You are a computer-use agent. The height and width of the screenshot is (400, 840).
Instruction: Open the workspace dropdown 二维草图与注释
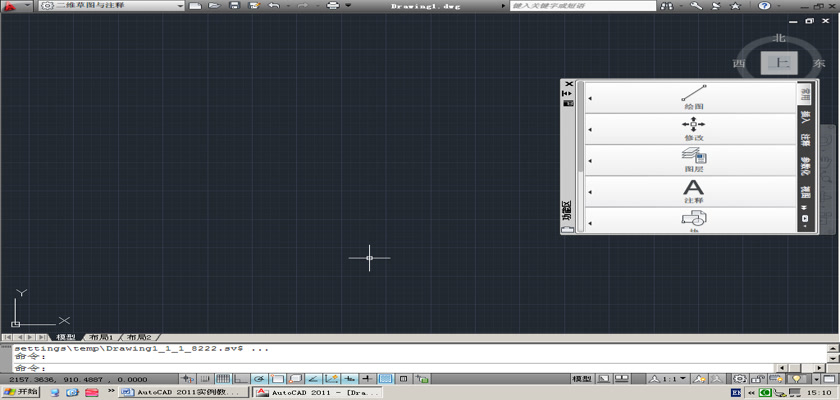[x=112, y=6]
